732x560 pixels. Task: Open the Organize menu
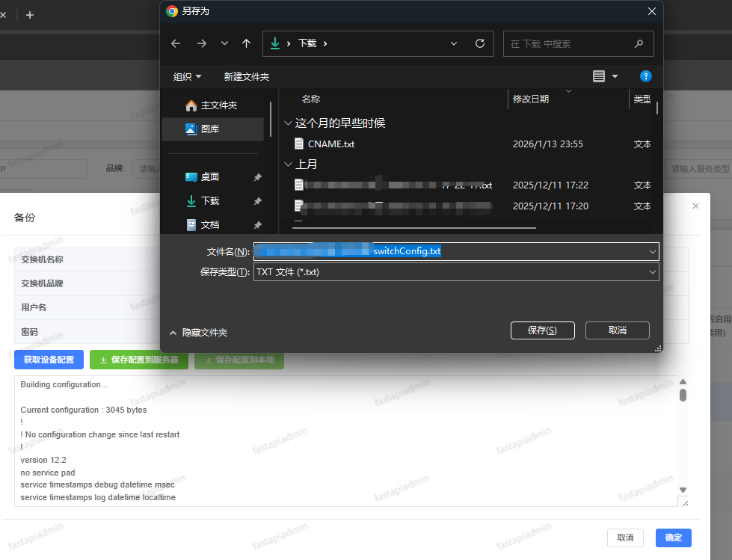pyautogui.click(x=187, y=76)
